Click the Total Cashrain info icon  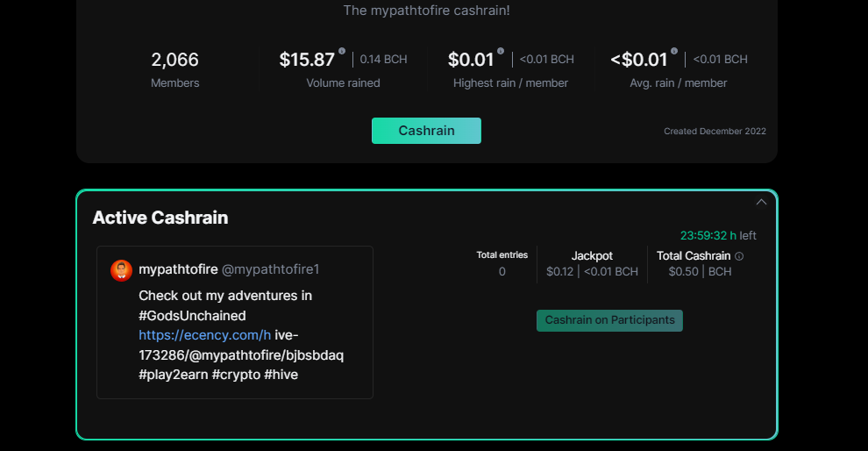pos(739,256)
